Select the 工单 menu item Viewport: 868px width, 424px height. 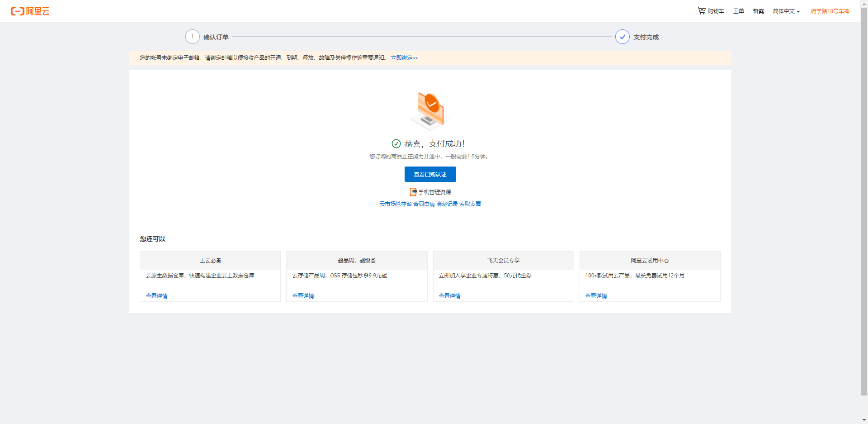click(738, 11)
